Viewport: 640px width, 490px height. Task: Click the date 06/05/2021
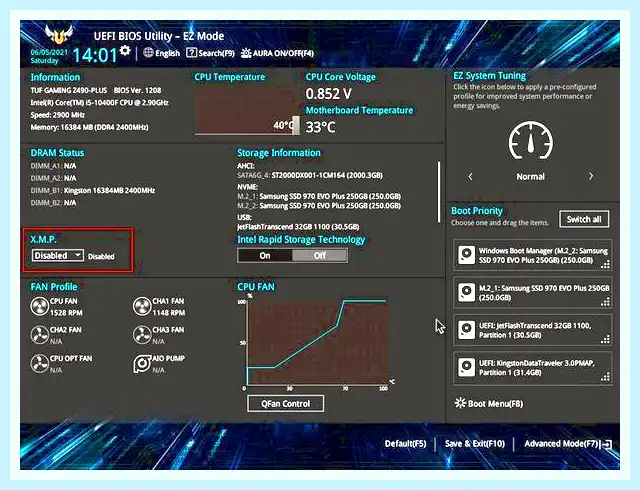tap(49, 52)
